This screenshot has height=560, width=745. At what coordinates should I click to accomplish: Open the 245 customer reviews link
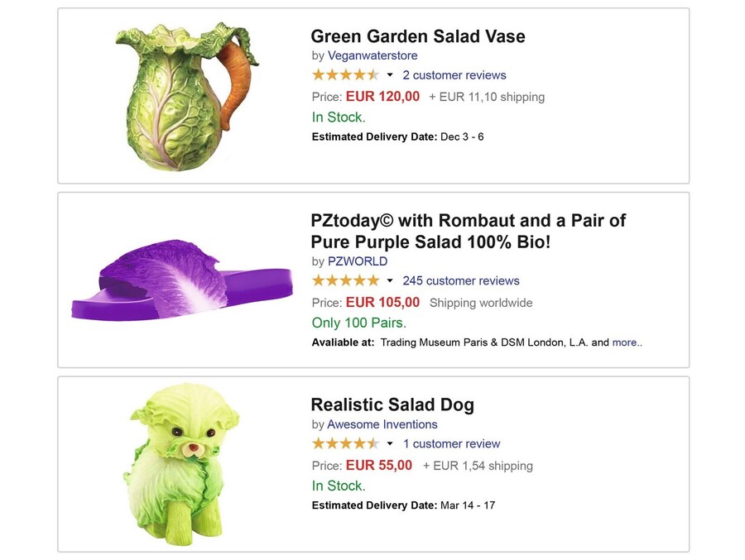pyautogui.click(x=461, y=280)
